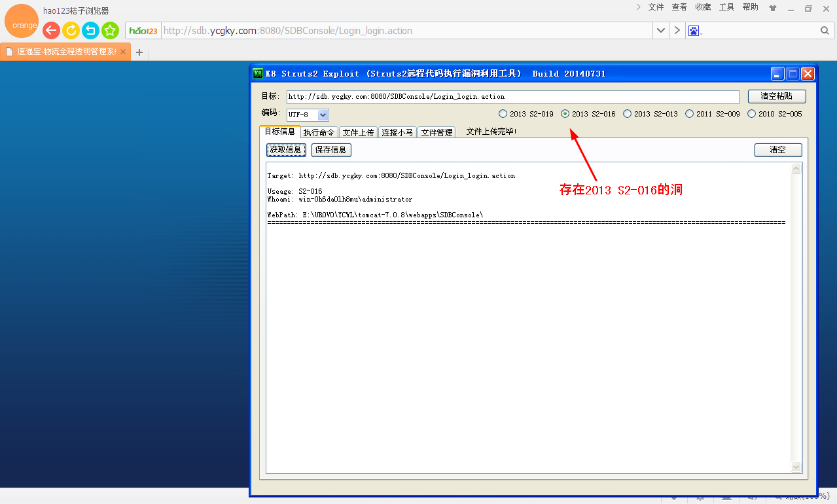
Task: Click the yellow browser refresh icon
Action: (x=71, y=30)
